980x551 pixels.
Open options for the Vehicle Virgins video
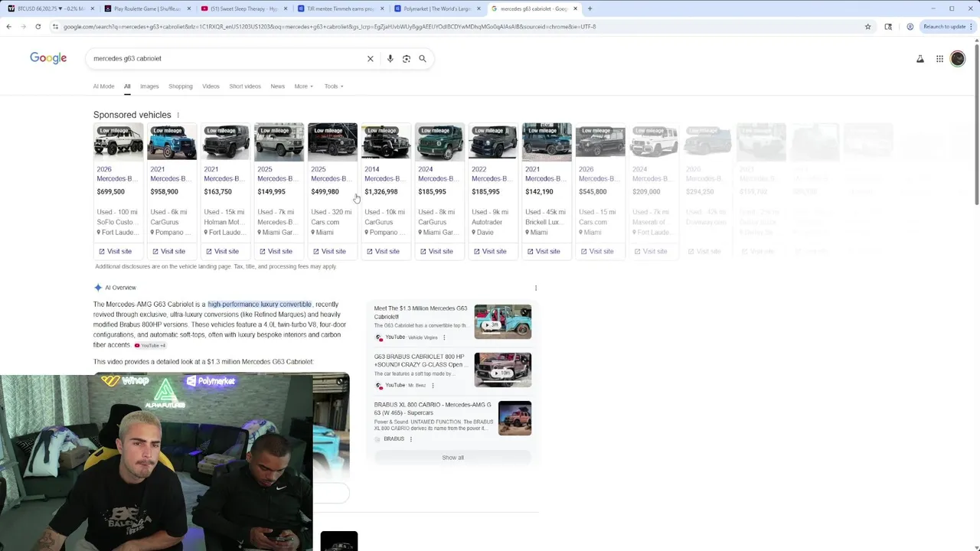(444, 337)
